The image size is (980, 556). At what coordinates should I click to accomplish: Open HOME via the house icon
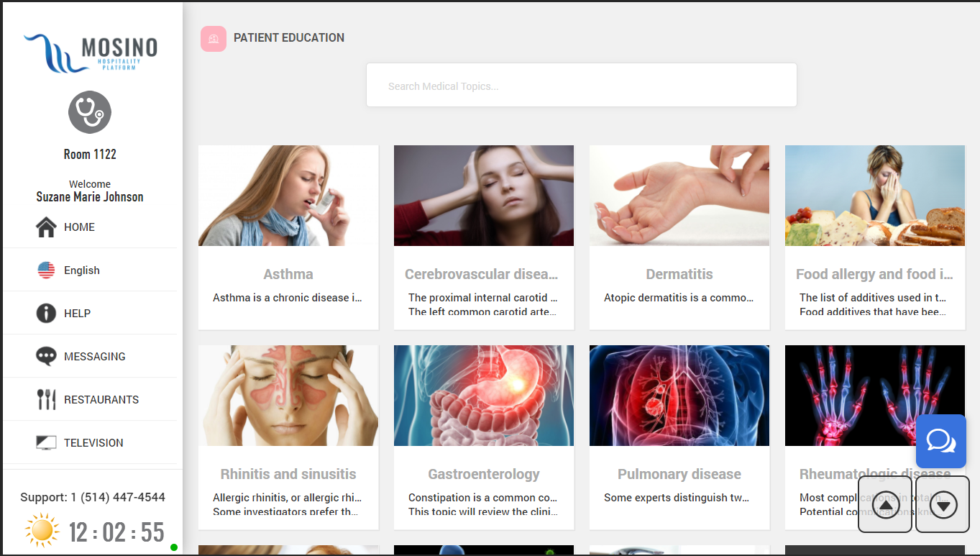[46, 227]
